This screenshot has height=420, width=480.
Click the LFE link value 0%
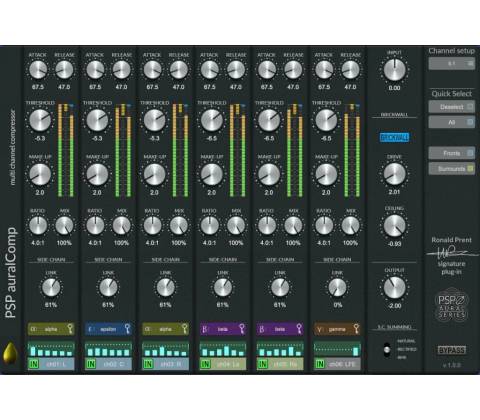[337, 305]
